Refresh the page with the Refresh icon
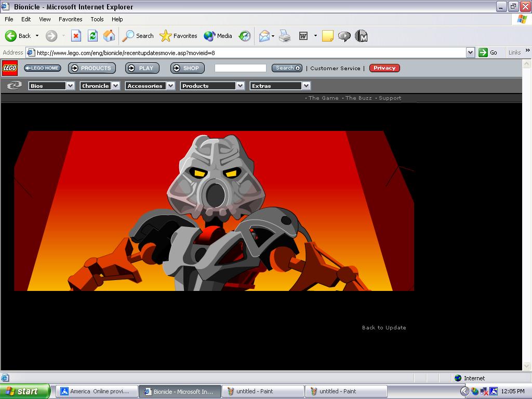The width and height of the screenshot is (532, 399). pyautogui.click(x=92, y=36)
